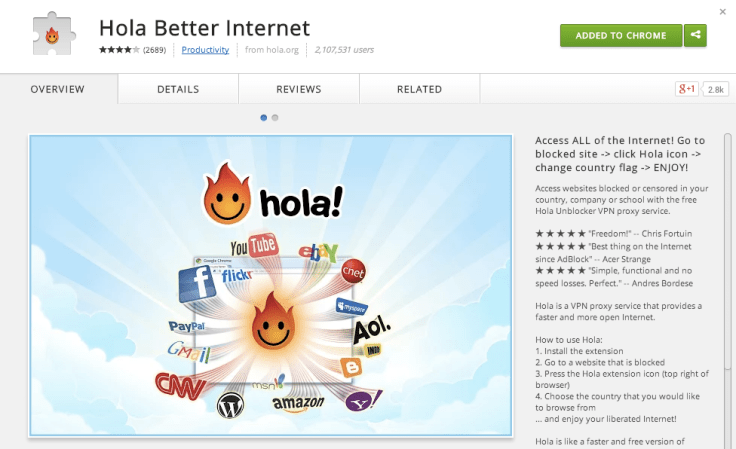Click the Hola extension puzzle-piece icon

coord(54,34)
